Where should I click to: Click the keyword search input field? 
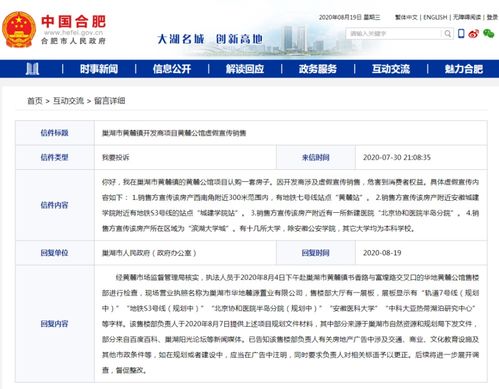pos(395,34)
